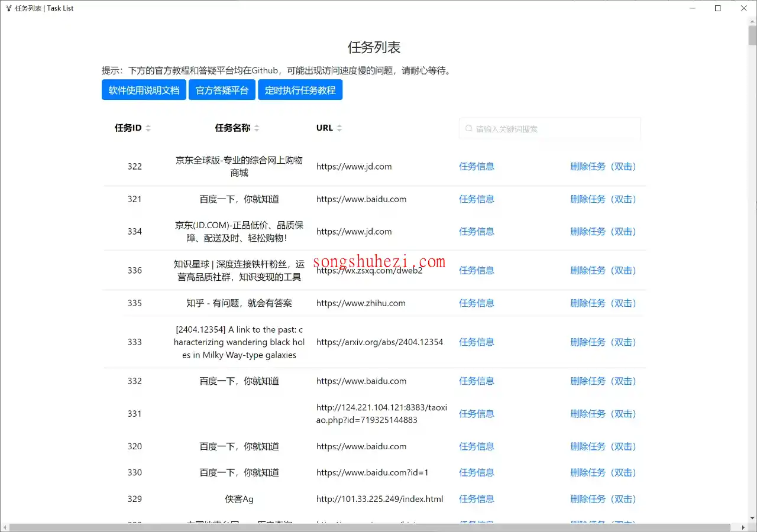Select task name 知乎 - 有问题,就会有答案
This screenshot has width=757, height=532.
point(239,303)
